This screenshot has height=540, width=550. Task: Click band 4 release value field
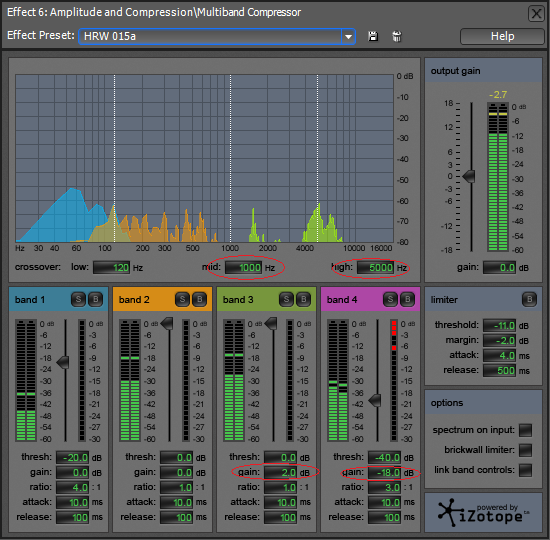click(x=384, y=518)
